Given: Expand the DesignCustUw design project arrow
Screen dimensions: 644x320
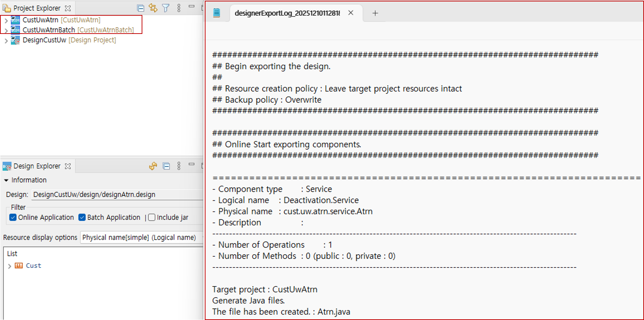Looking at the screenshot, I should pyautogui.click(x=6, y=41).
